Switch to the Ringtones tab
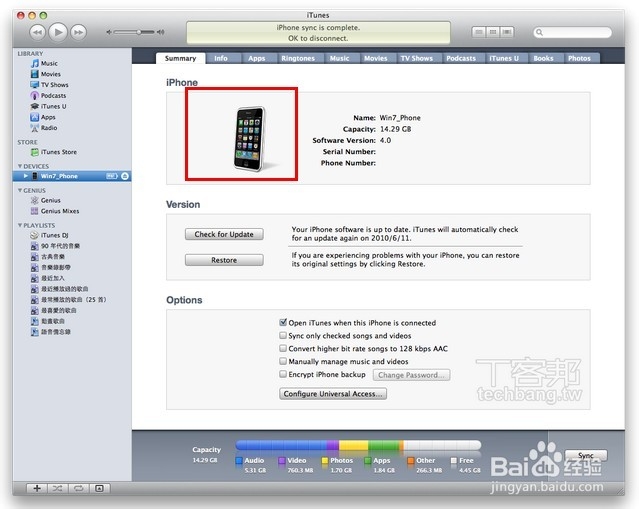Image resolution: width=639 pixels, height=509 pixels. 298,58
